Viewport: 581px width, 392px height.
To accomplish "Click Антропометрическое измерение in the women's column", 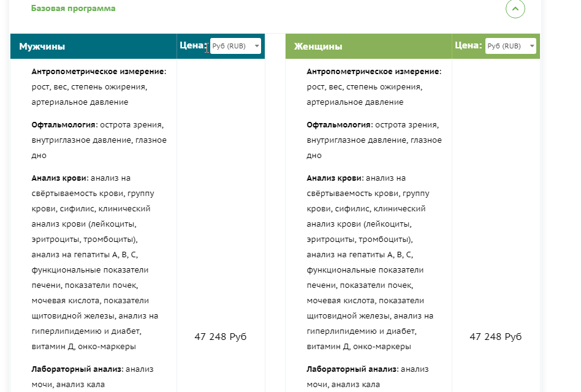I will (374, 72).
